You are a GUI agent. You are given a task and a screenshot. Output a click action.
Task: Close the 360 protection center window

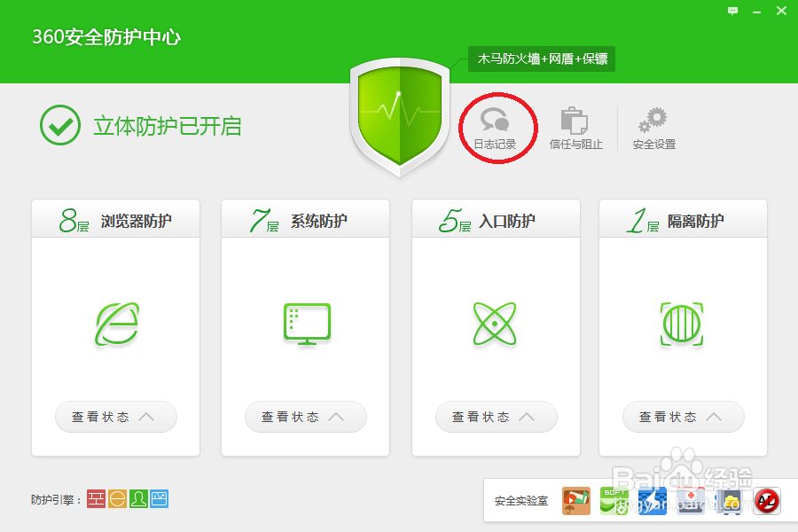781,11
